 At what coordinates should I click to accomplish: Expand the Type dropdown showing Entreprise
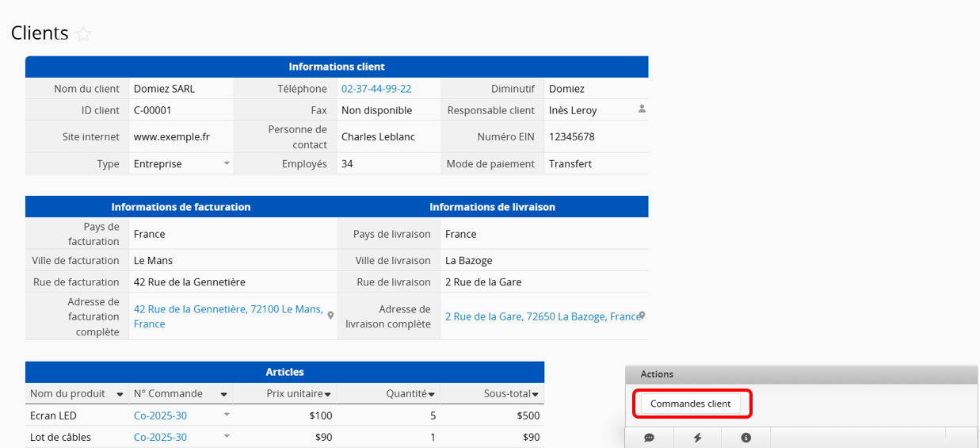[x=227, y=163]
